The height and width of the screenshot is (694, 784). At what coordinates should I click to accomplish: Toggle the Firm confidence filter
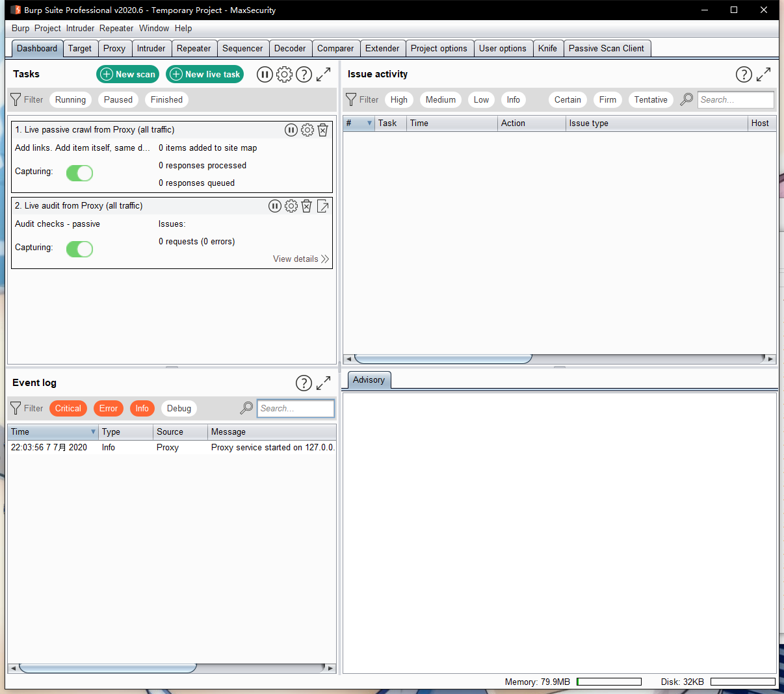(x=608, y=99)
